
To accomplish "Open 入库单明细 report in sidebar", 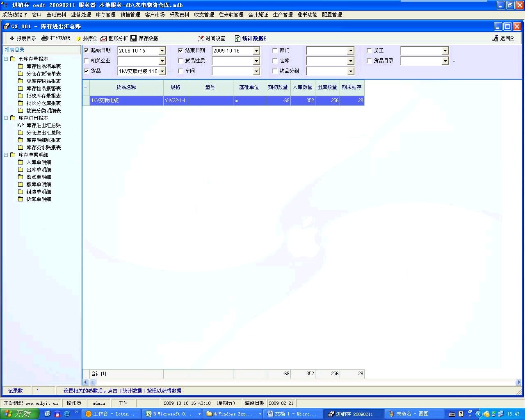I will coord(39,162).
